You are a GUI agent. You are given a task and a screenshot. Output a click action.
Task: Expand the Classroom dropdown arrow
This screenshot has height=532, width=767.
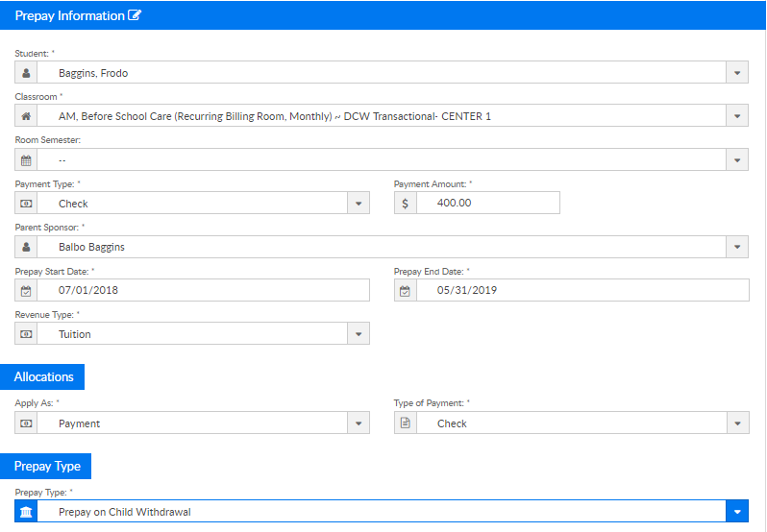coord(737,116)
